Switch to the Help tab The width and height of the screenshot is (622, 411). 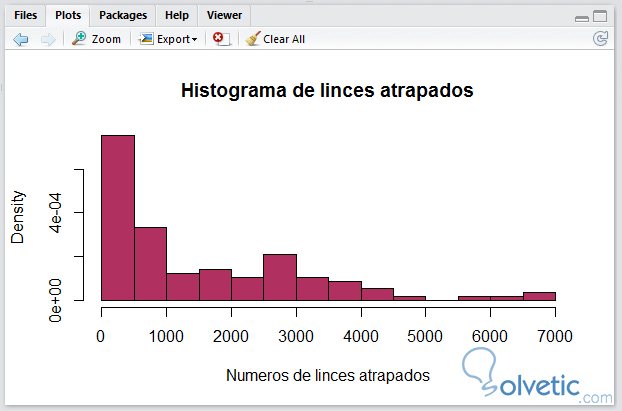coord(177,15)
